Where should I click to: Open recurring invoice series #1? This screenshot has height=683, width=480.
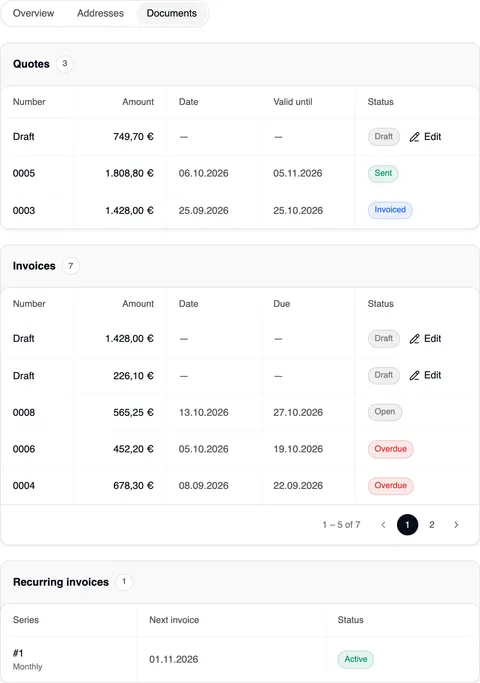[x=18, y=653]
